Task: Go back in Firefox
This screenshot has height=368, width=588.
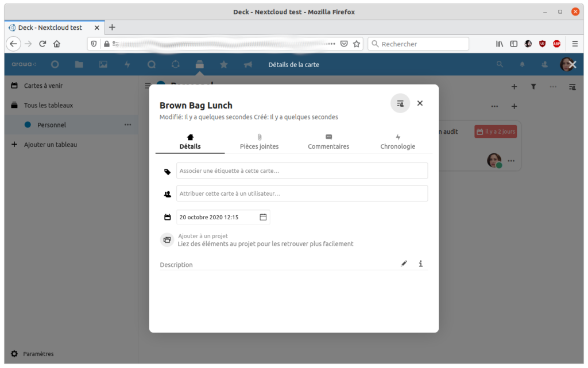Action: pos(14,44)
